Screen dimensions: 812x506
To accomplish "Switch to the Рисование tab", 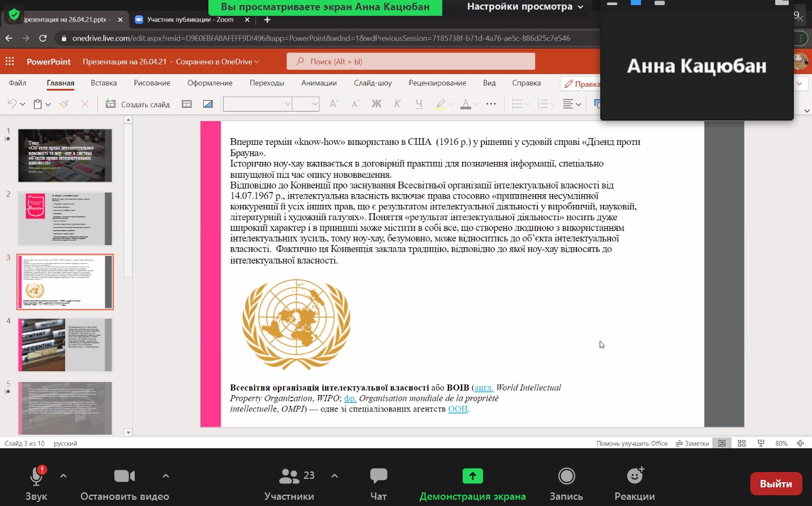I will click(x=152, y=83).
